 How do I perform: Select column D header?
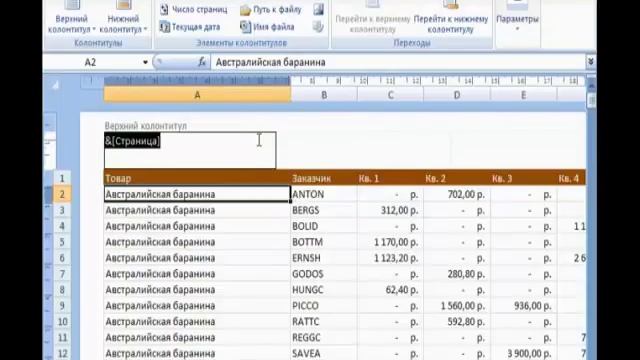(x=457, y=95)
